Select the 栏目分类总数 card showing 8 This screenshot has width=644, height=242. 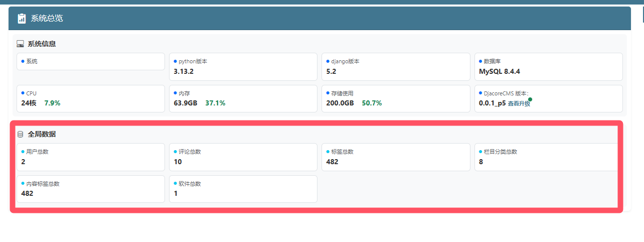click(x=547, y=157)
